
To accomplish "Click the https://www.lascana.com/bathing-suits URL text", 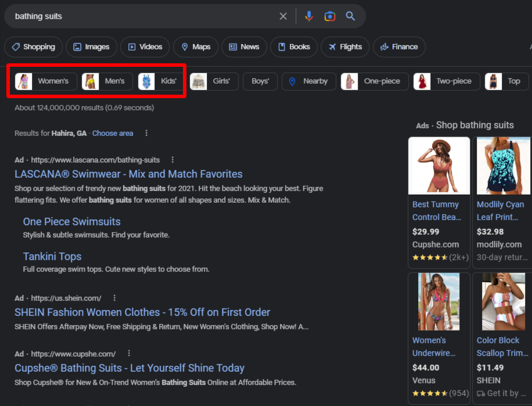I will point(95,160).
